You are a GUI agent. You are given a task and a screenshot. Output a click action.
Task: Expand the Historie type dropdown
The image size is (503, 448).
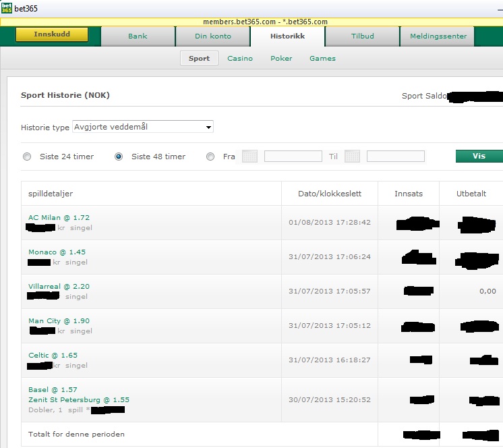click(143, 127)
